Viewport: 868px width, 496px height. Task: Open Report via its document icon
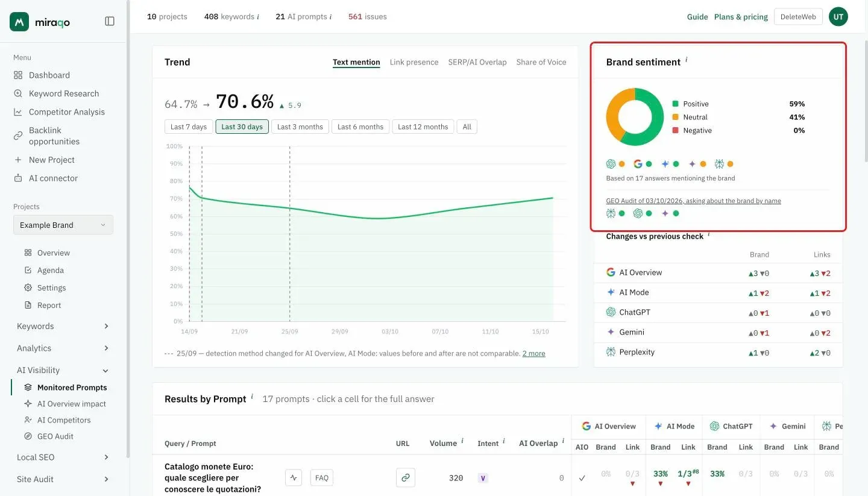tap(28, 306)
